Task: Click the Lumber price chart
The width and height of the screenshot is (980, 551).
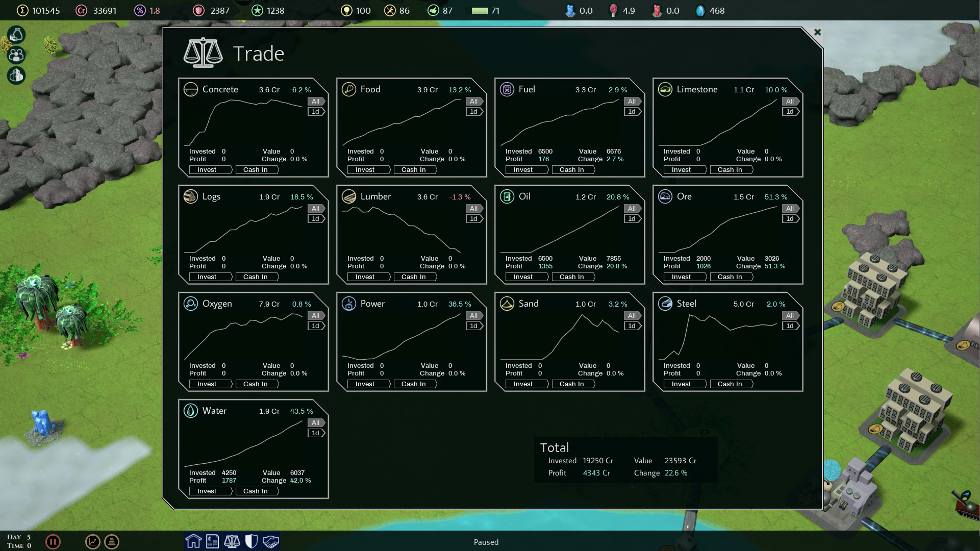Action: 401,230
